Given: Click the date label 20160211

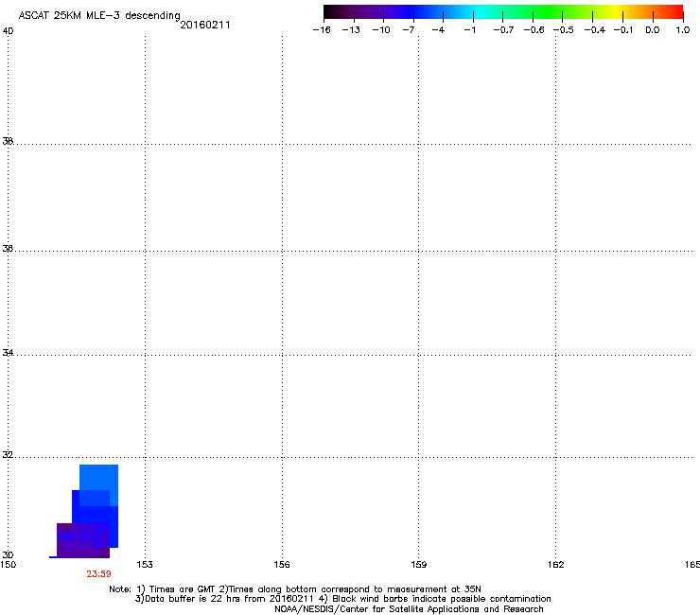Looking at the screenshot, I should (x=205, y=25).
